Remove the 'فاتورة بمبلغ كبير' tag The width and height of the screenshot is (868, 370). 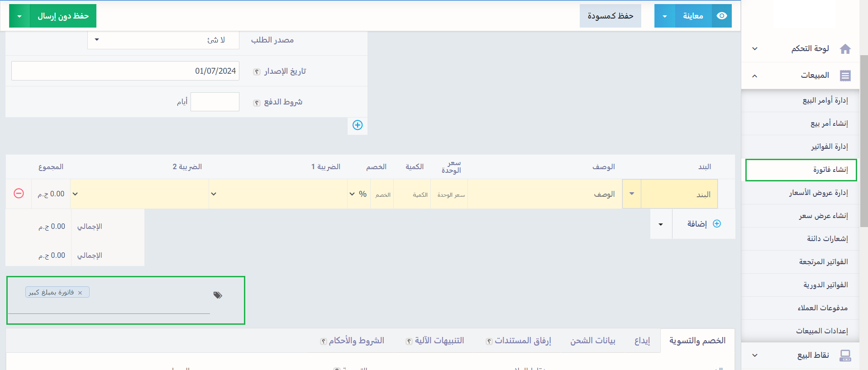pyautogui.click(x=80, y=293)
